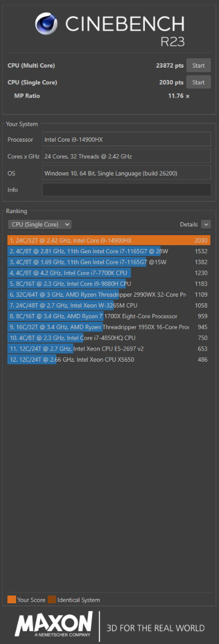This screenshot has height=644, width=219.
Task: Click the 2030 pts single core score
Action: tap(171, 83)
